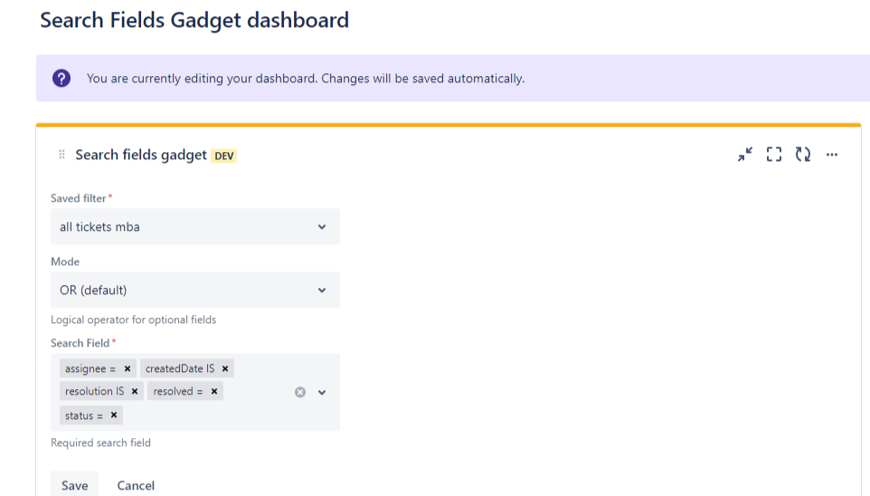Viewport: 870px width, 496px height.
Task: Refresh the Search fields gadget
Action: point(803,154)
